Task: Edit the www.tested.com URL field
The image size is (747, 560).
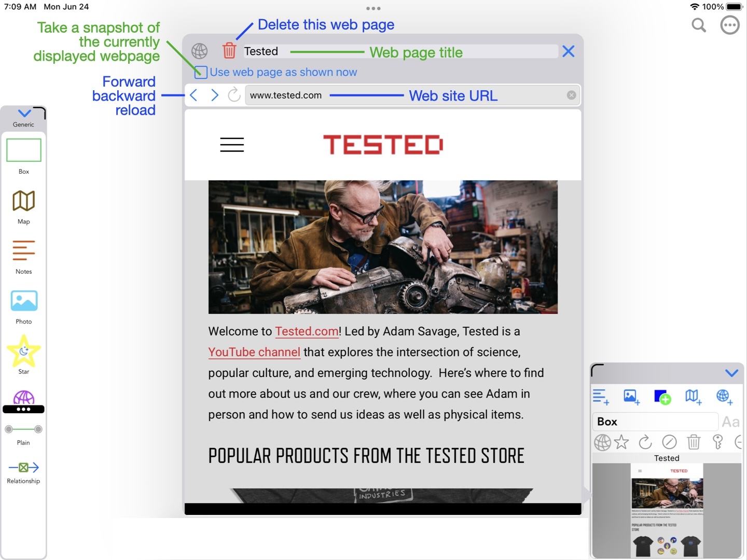Action: [412, 95]
